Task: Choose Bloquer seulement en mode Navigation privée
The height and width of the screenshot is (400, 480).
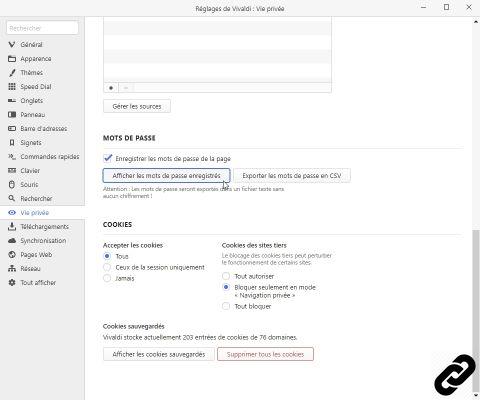Action: coord(226,287)
